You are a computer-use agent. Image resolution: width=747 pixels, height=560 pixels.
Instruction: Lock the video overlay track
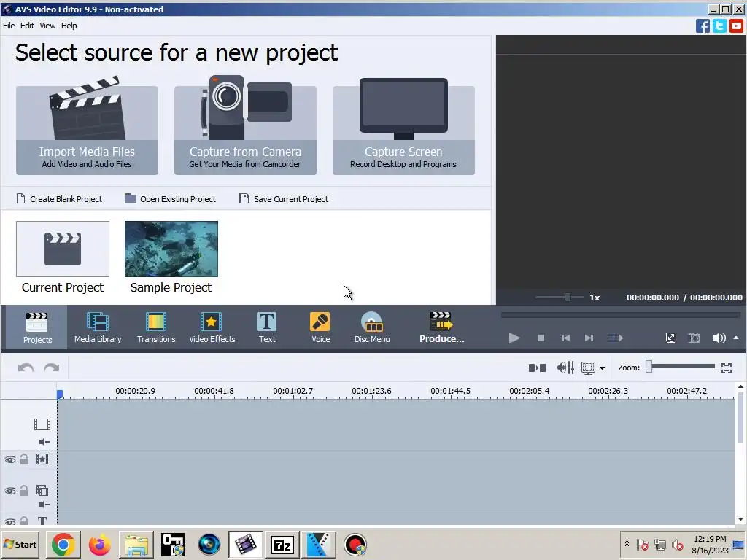coord(24,491)
